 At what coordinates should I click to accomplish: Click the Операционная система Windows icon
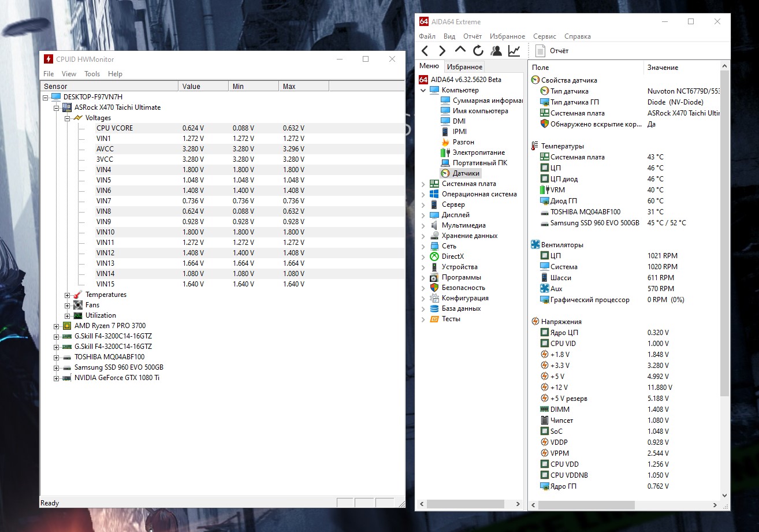(434, 194)
